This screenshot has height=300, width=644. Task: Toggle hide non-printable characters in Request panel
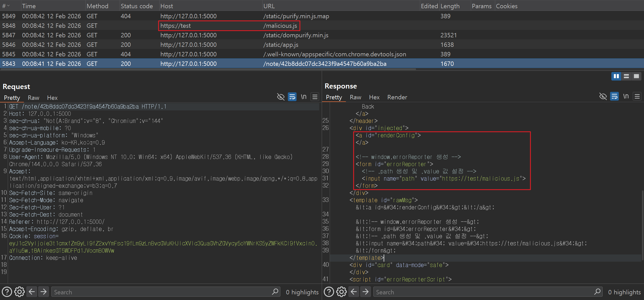click(281, 97)
